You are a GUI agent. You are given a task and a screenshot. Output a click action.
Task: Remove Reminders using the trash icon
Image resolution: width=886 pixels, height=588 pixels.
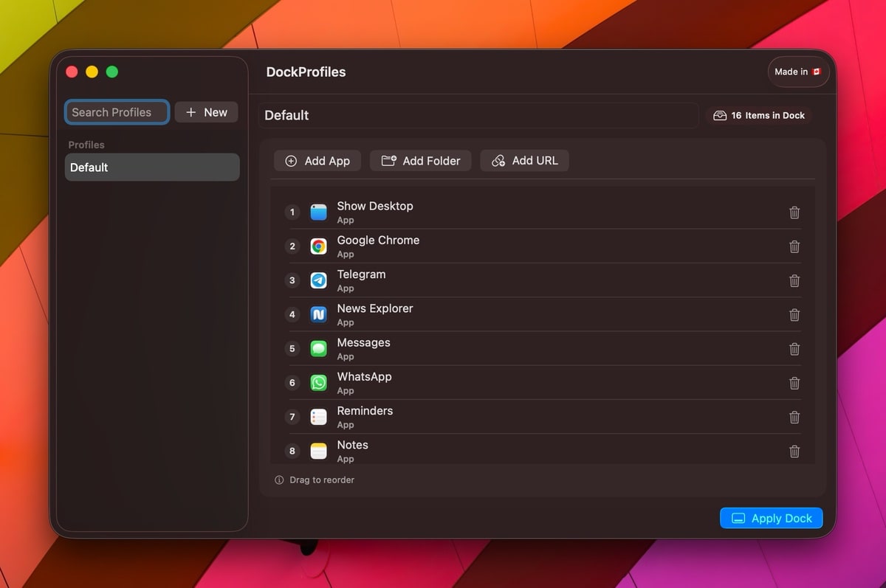click(794, 418)
